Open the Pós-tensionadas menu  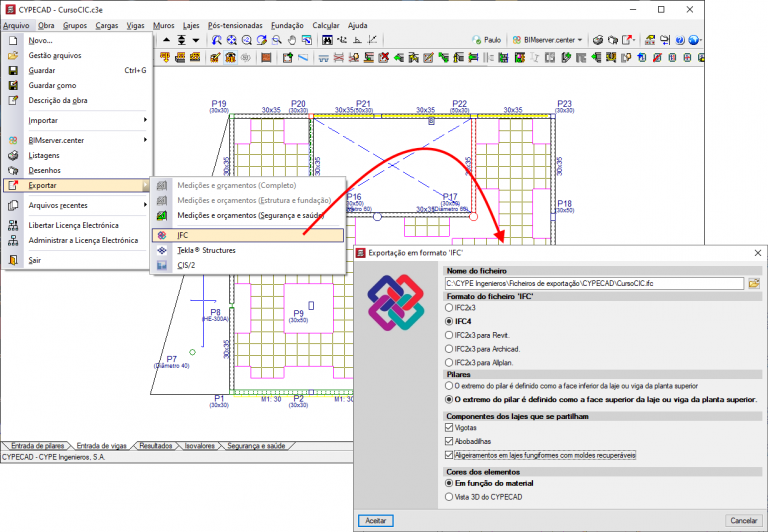(x=235, y=25)
